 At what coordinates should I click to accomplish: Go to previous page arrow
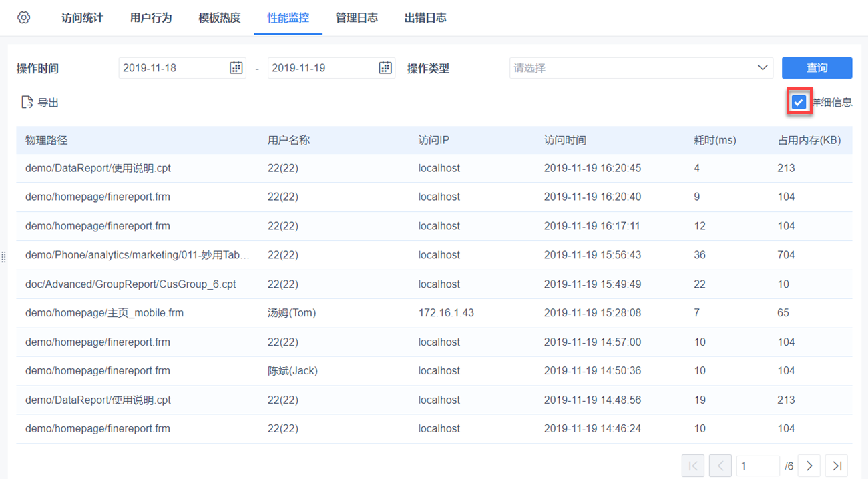point(720,466)
